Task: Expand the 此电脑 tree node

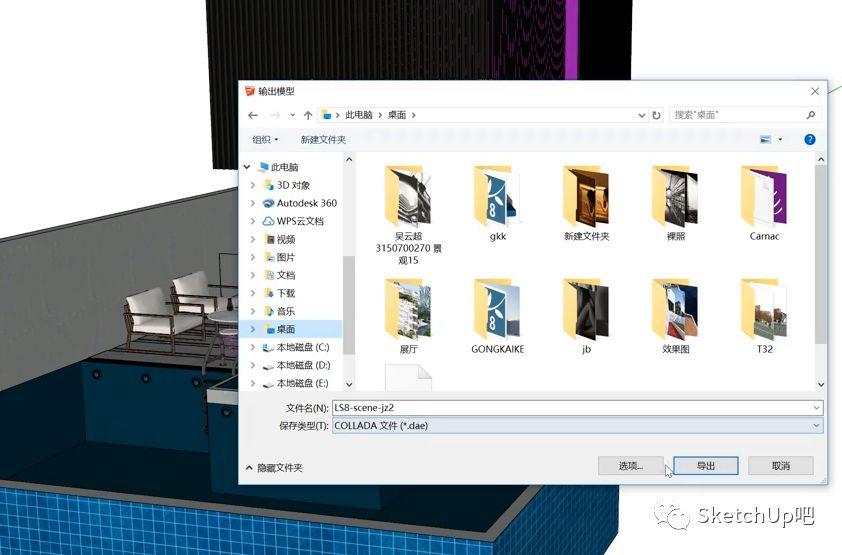Action: [249, 167]
